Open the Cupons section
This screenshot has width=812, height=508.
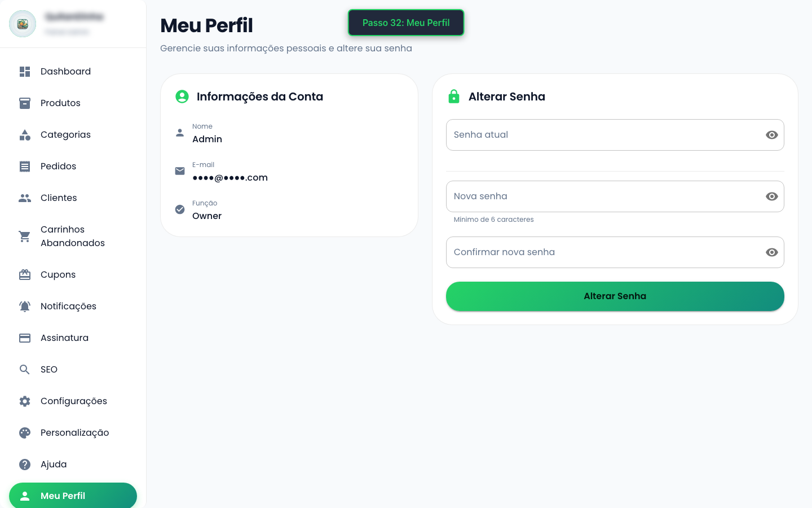pos(58,274)
